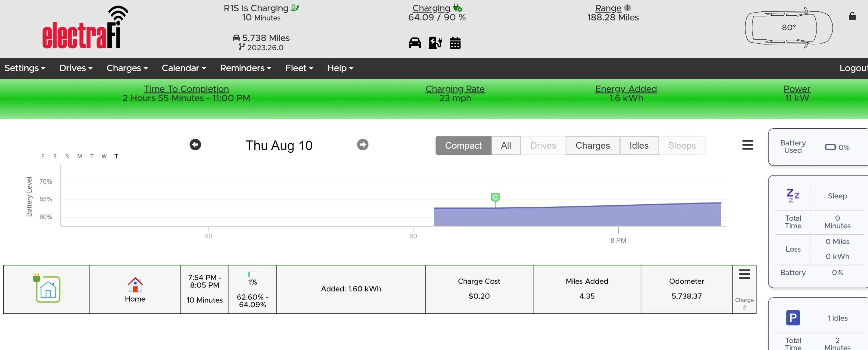Click the Time To Completion link
Screen dimensions: 868x350
(x=186, y=89)
